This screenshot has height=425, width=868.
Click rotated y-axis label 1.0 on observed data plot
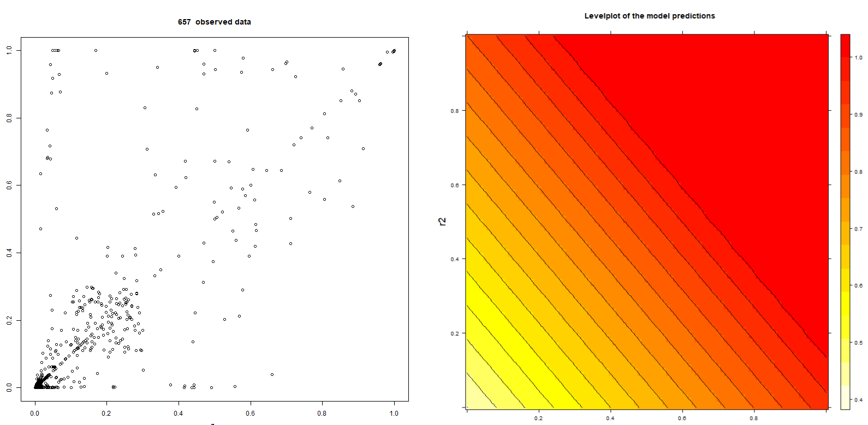click(x=9, y=50)
